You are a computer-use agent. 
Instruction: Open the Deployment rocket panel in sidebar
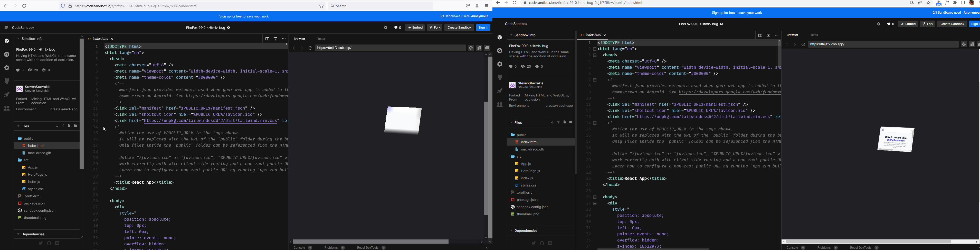pyautogui.click(x=6, y=94)
